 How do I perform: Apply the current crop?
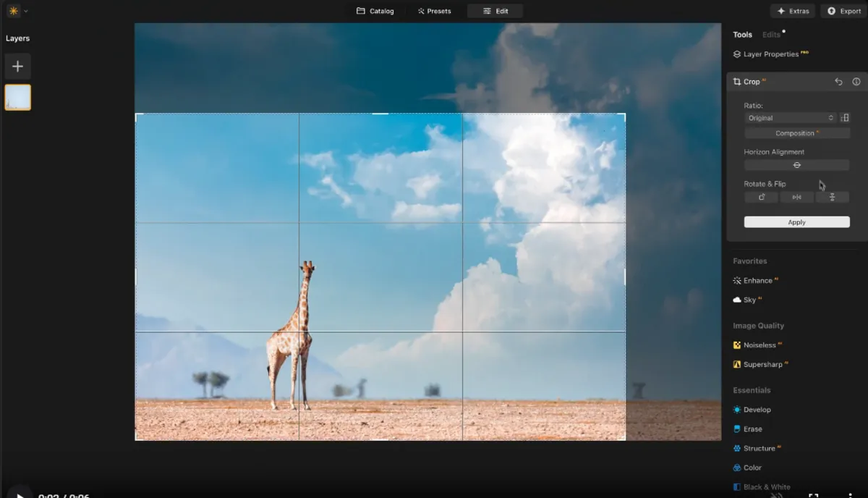click(x=796, y=221)
